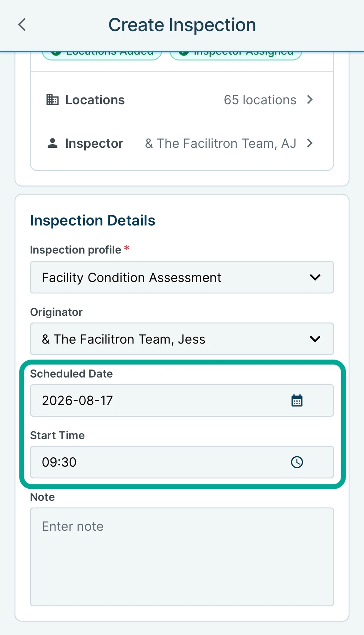Expand the Inspection profile dropdown arrow
The height and width of the screenshot is (635, 364).
(x=315, y=277)
